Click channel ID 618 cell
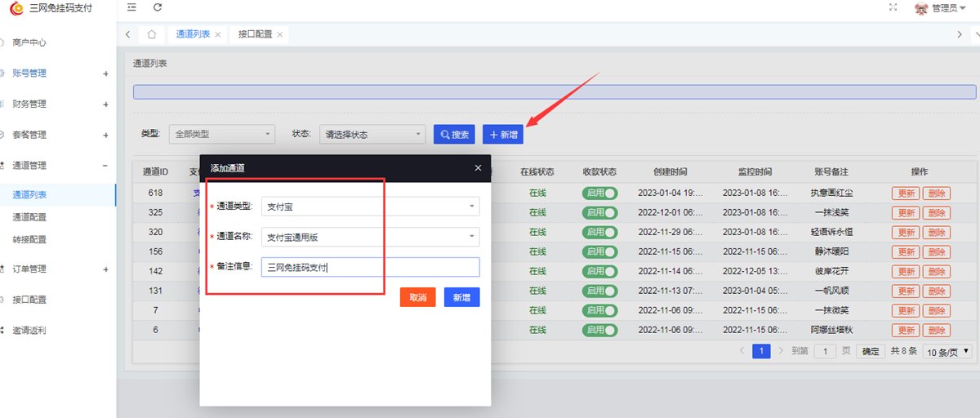Viewport: 980px width, 418px height. pos(155,193)
